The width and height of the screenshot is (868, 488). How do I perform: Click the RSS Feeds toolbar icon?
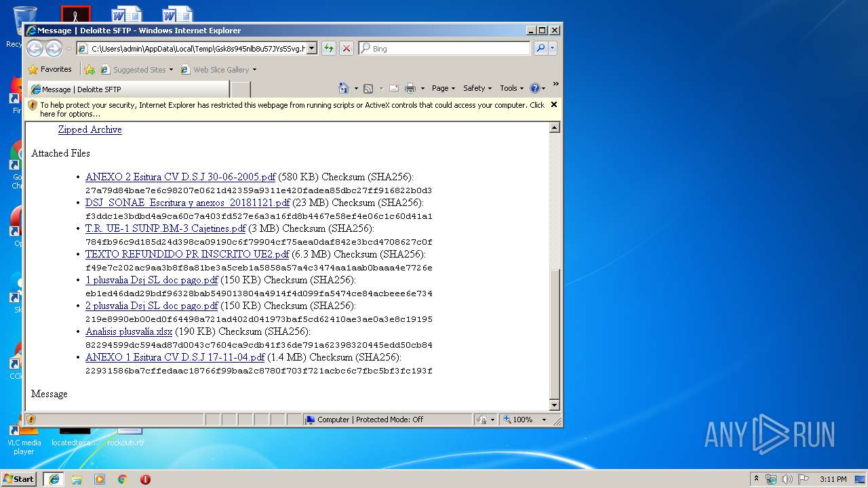368,88
